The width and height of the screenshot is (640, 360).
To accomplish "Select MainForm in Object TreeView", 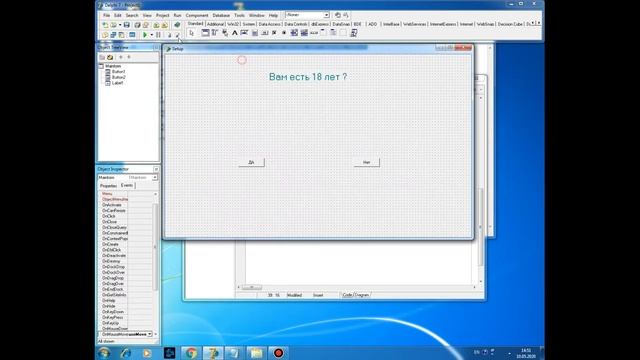I will tap(113, 66).
